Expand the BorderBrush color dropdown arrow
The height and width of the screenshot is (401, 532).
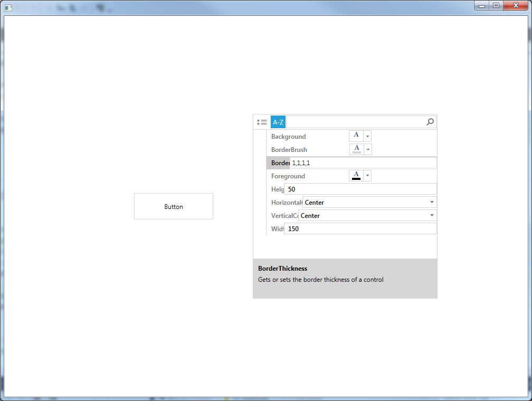coord(368,149)
